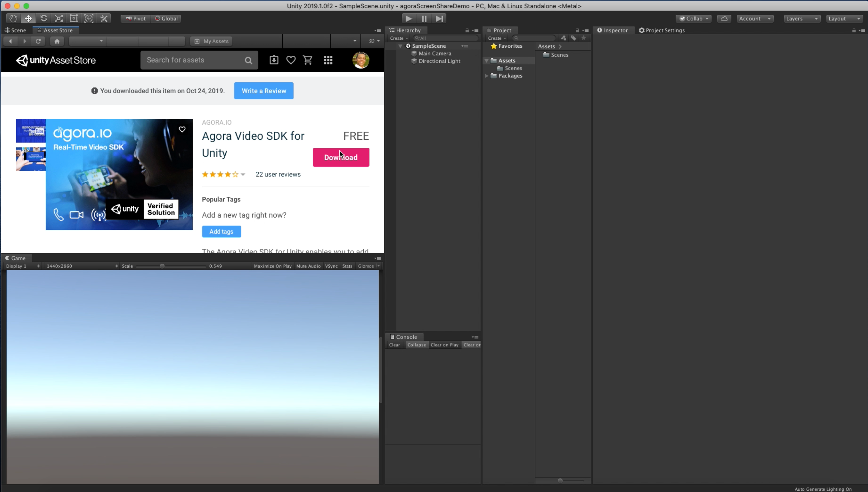Filter Project search by type
The width and height of the screenshot is (868, 492).
(563, 38)
